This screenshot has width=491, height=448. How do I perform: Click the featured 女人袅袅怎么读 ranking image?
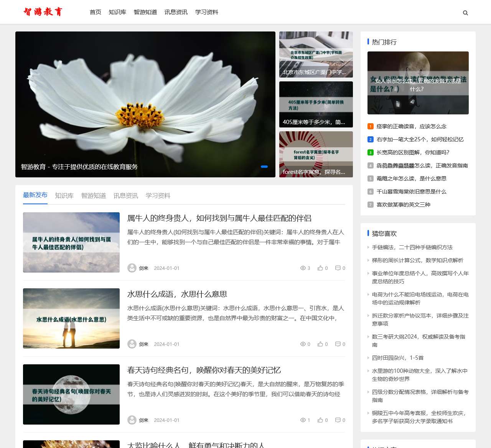pyautogui.click(x=418, y=83)
